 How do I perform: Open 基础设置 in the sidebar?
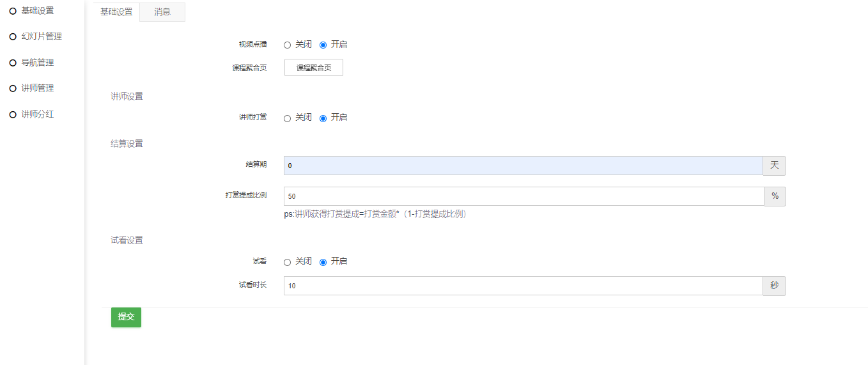tap(38, 11)
